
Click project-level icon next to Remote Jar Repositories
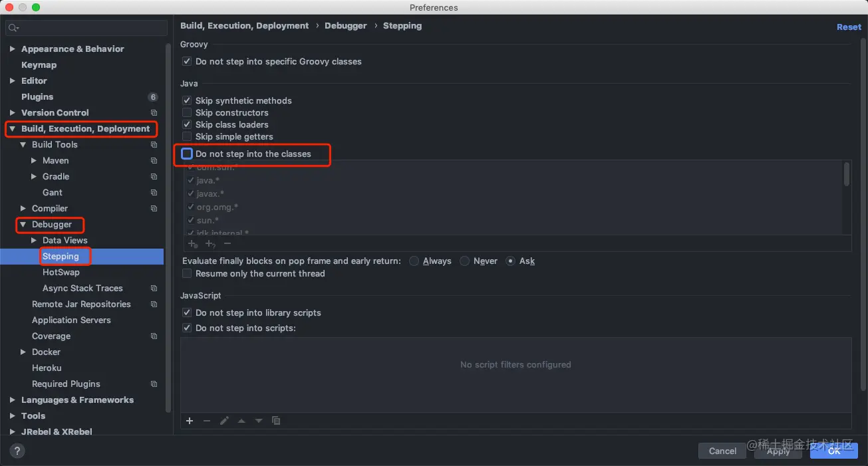154,304
